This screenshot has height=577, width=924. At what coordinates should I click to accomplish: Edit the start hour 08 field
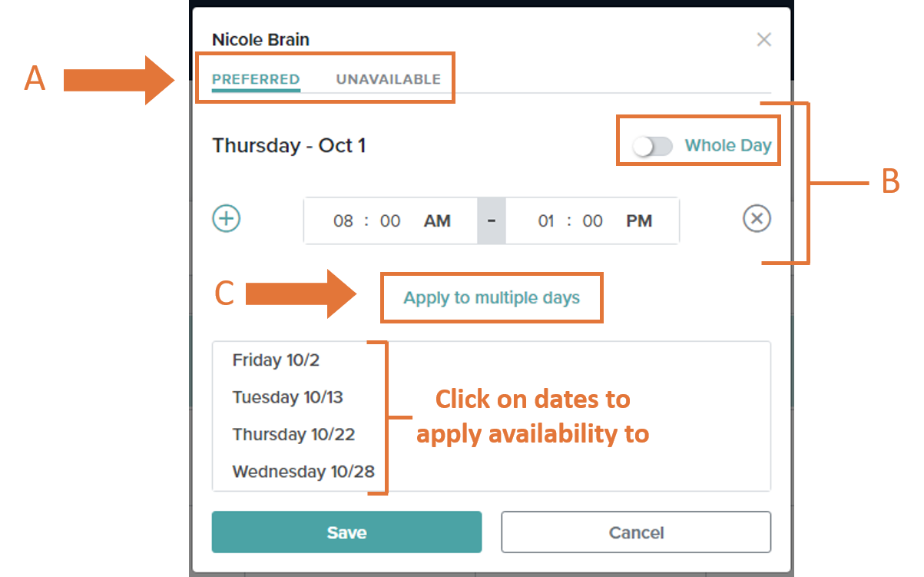point(343,221)
